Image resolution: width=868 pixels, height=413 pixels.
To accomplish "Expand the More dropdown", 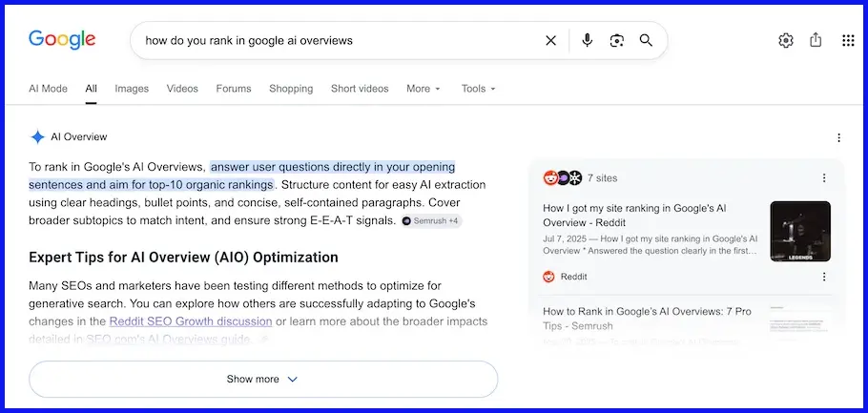I will 424,89.
